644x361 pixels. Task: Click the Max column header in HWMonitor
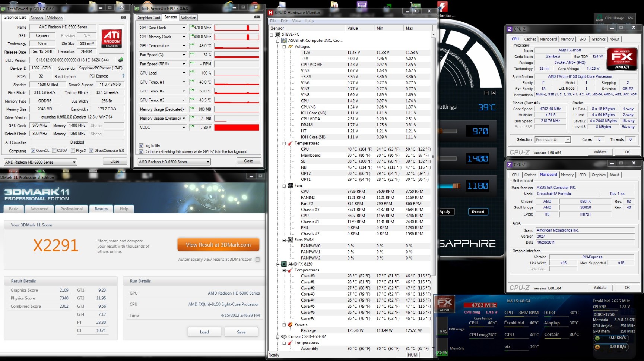417,28
